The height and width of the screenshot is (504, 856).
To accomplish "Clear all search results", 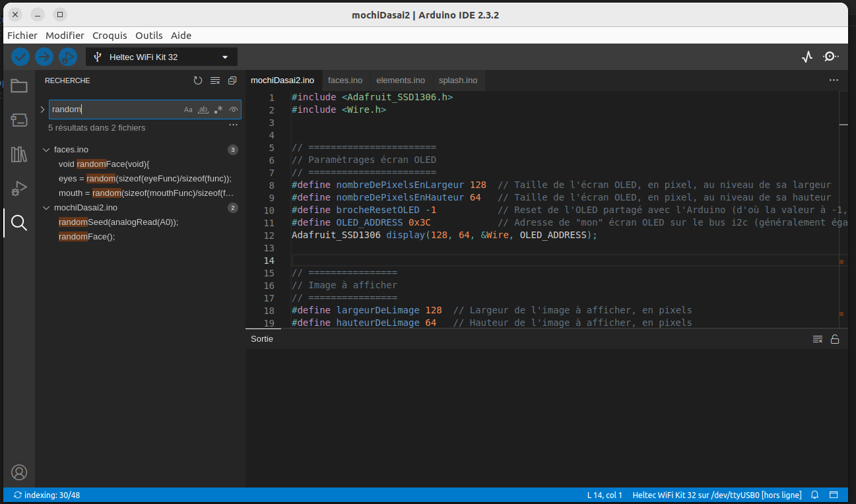I will click(214, 80).
